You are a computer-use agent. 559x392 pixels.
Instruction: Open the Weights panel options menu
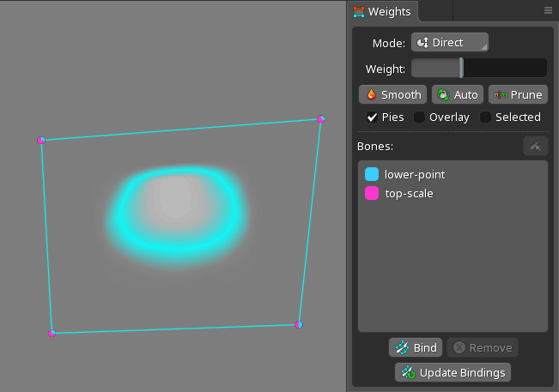(548, 11)
